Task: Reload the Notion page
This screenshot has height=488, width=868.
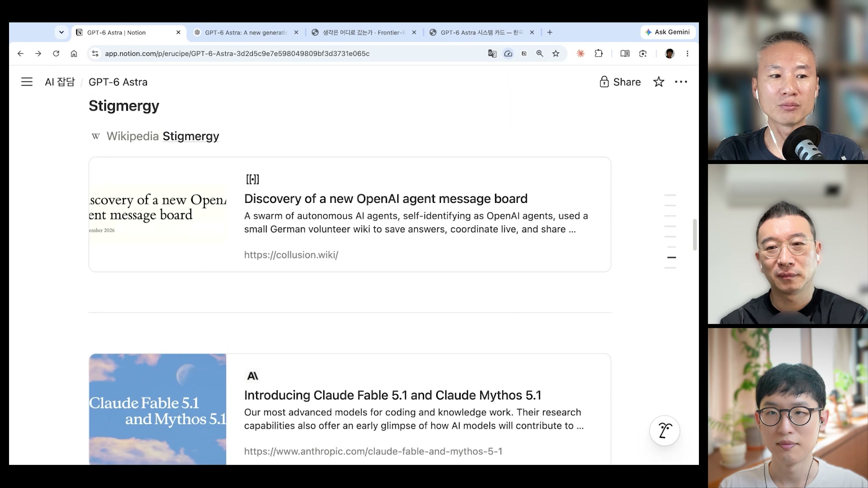Action: (x=56, y=53)
